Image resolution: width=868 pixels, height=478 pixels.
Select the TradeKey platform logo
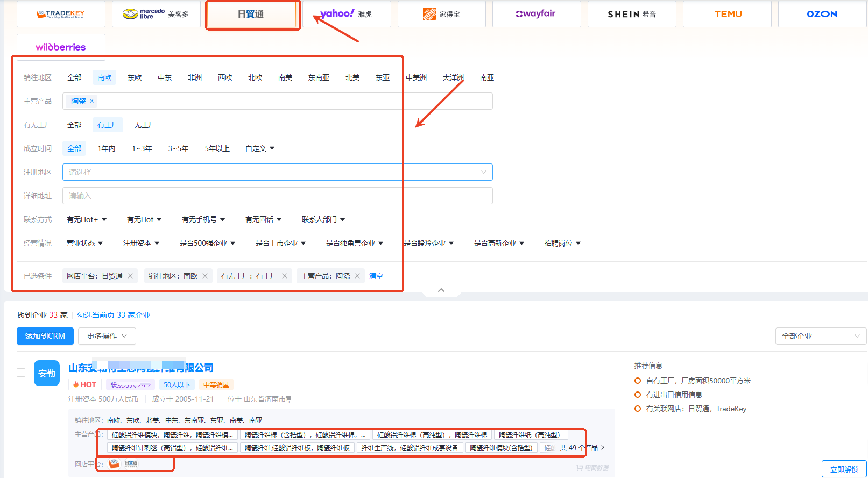tap(61, 14)
